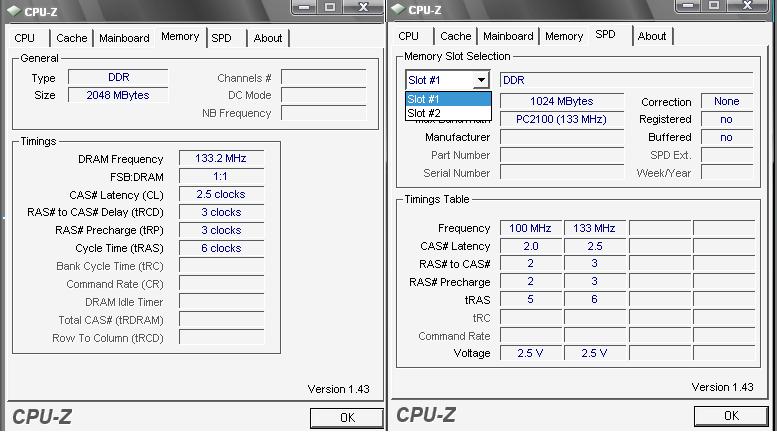Click module size value 1024 MBytes
This screenshot has width=777, height=432.
[x=562, y=101]
